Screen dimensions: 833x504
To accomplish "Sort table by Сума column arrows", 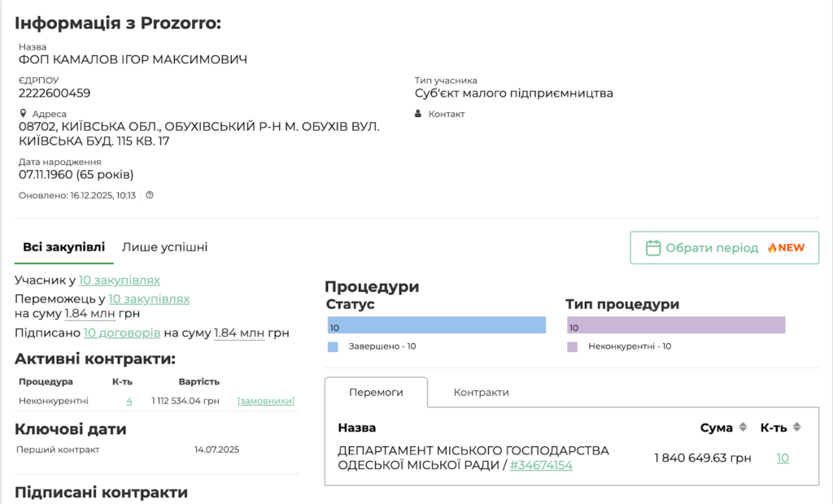I will 742,428.
